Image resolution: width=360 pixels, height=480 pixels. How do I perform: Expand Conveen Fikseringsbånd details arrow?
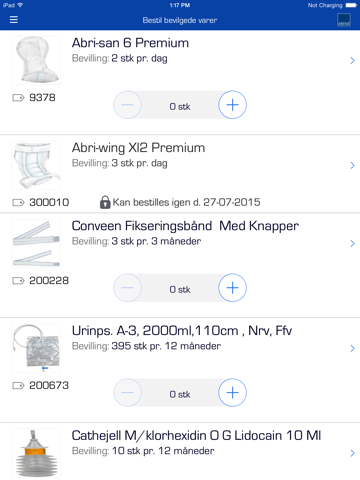click(x=352, y=243)
